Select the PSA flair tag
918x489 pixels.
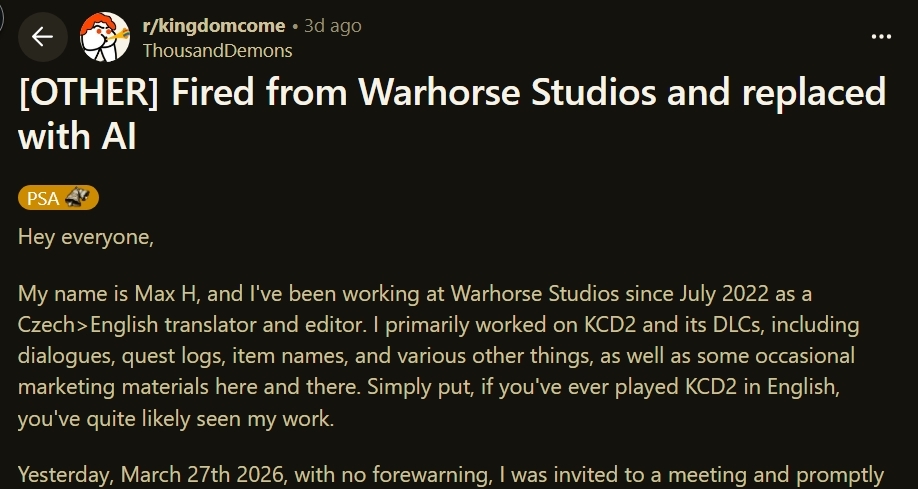[45, 198]
